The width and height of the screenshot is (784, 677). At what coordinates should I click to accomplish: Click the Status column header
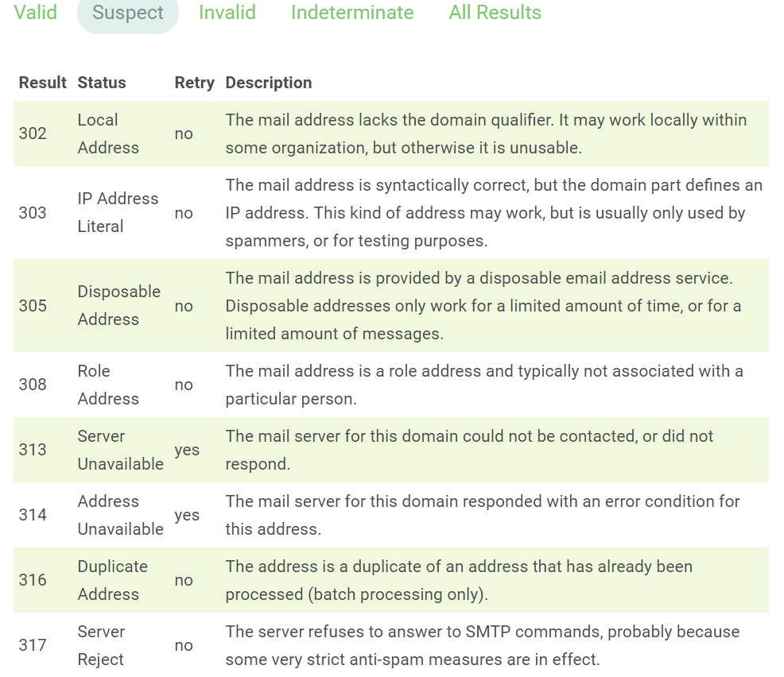tap(102, 83)
